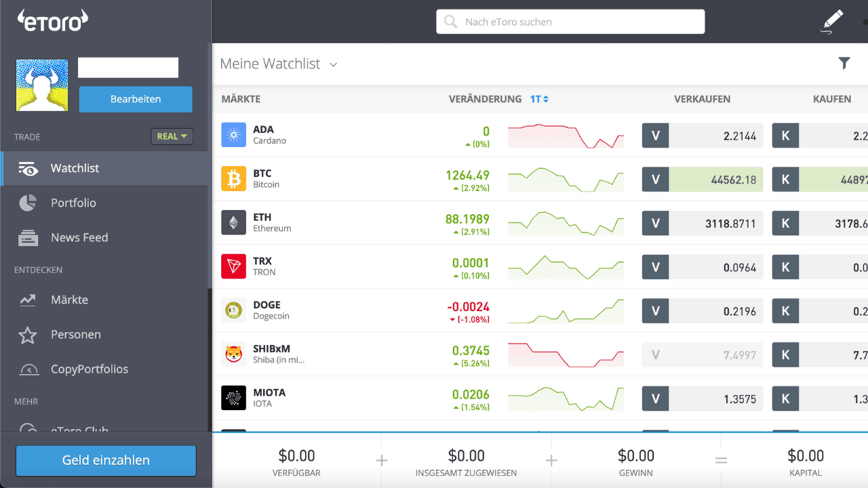Click the Cardano ADA logo icon

[x=233, y=135]
